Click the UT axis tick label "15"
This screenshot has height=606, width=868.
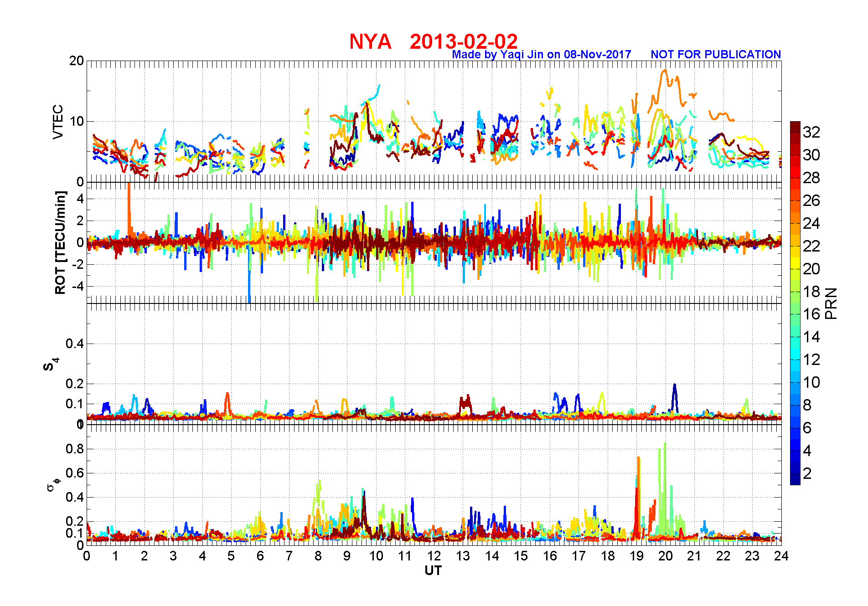pyautogui.click(x=521, y=556)
